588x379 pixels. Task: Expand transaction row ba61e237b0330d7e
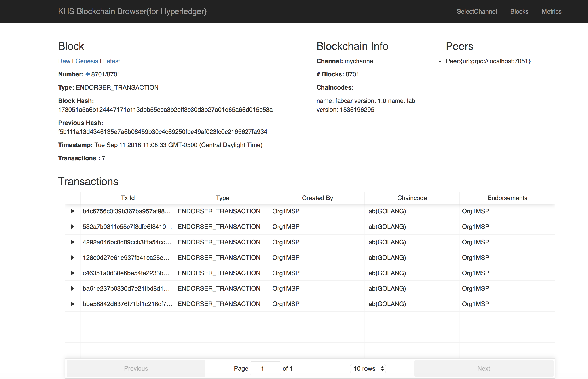(73, 288)
